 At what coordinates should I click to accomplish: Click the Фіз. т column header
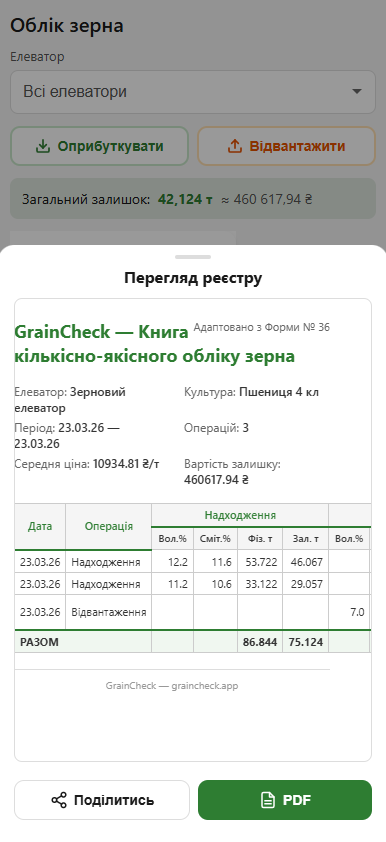[x=260, y=539]
